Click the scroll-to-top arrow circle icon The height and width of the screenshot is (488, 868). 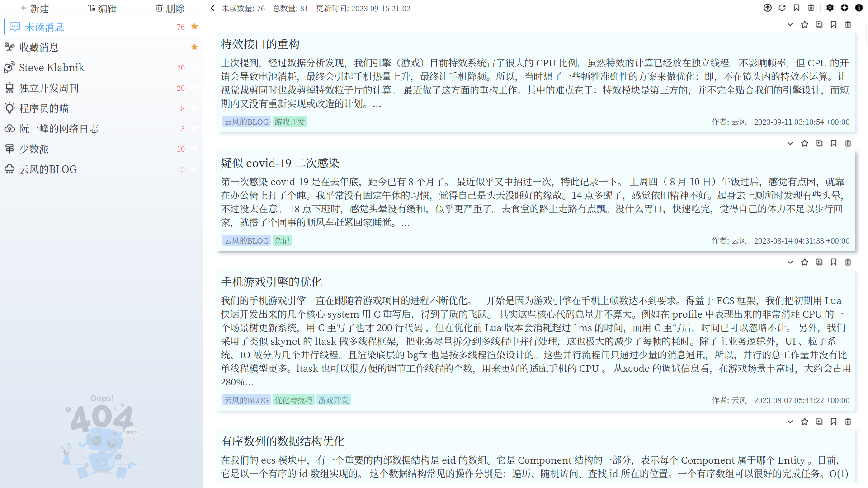[768, 8]
